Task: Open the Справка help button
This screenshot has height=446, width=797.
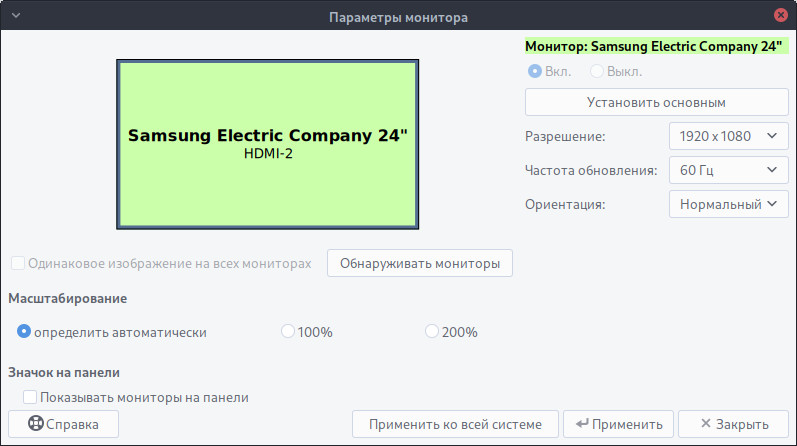Action: (64, 424)
